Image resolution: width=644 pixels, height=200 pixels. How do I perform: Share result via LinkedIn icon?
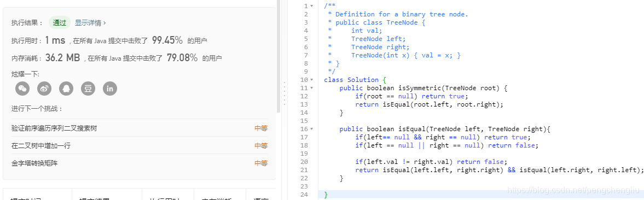coord(109,88)
